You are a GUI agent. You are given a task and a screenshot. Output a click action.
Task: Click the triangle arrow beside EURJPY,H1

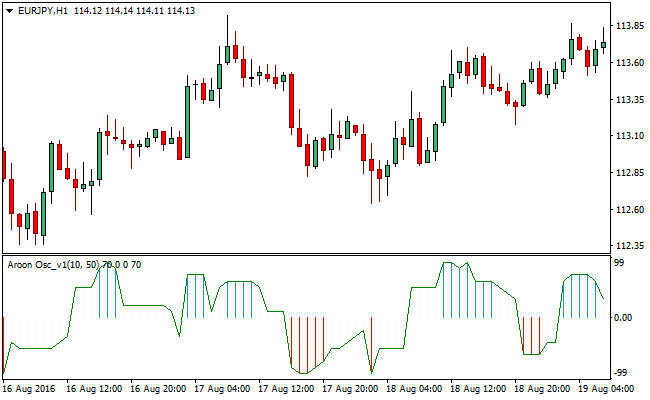point(9,10)
